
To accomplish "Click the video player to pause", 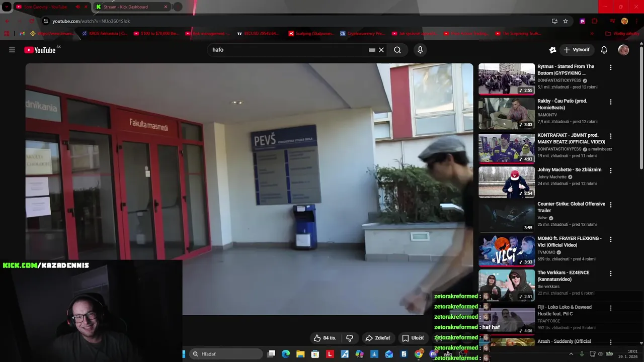I will pyautogui.click(x=249, y=189).
